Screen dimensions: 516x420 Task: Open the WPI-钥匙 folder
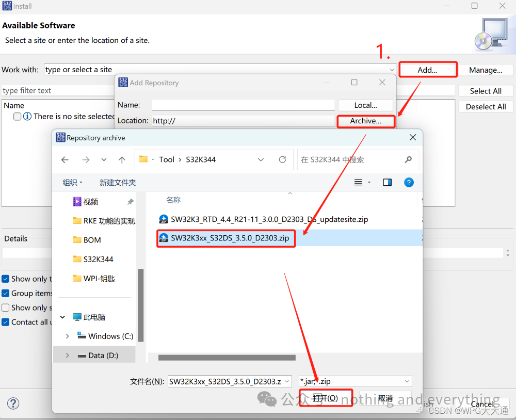(94, 279)
